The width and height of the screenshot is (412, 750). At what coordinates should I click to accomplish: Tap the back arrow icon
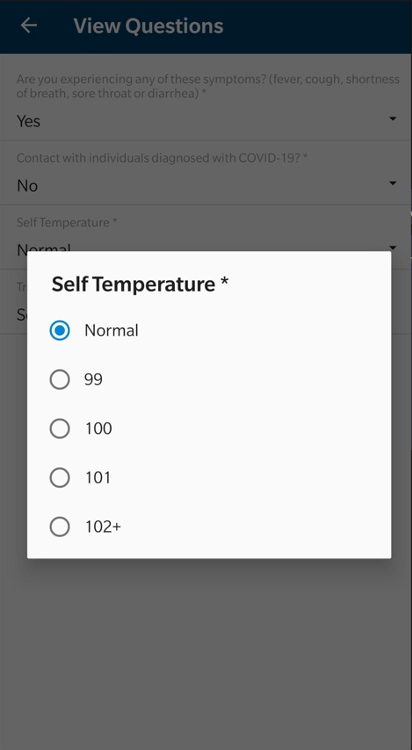(x=29, y=25)
